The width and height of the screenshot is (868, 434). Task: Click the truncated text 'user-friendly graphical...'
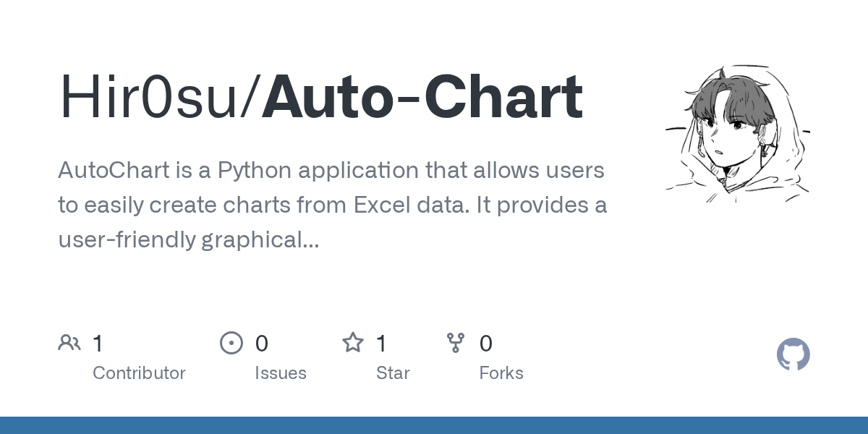coord(188,241)
